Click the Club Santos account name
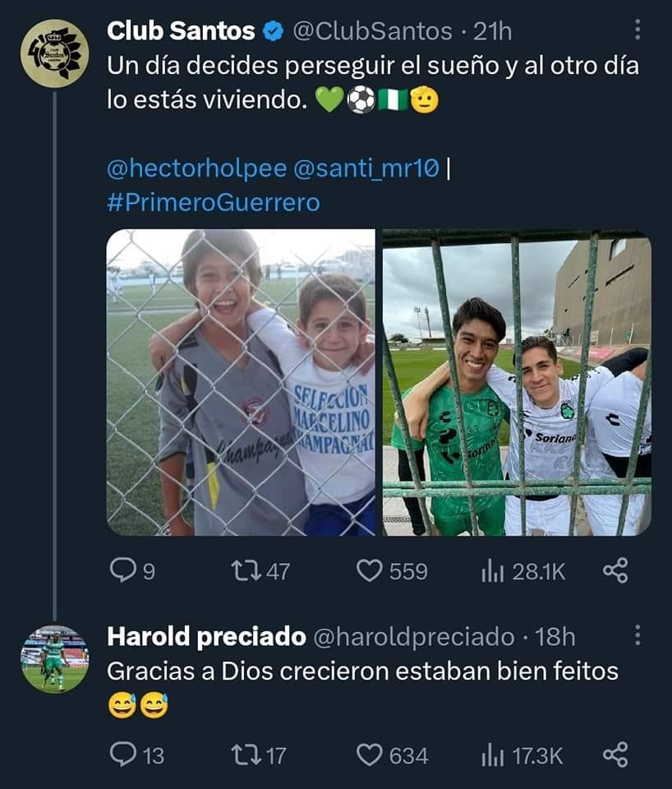 181,31
